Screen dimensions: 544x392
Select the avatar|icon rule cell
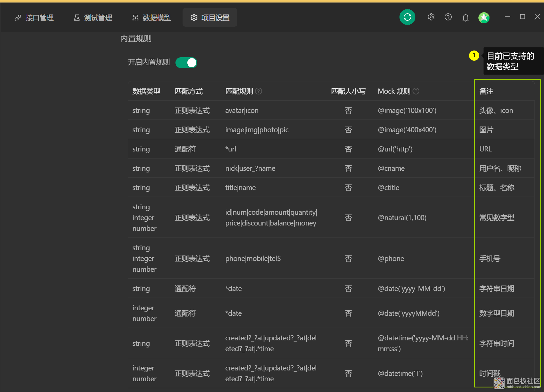tap(242, 110)
